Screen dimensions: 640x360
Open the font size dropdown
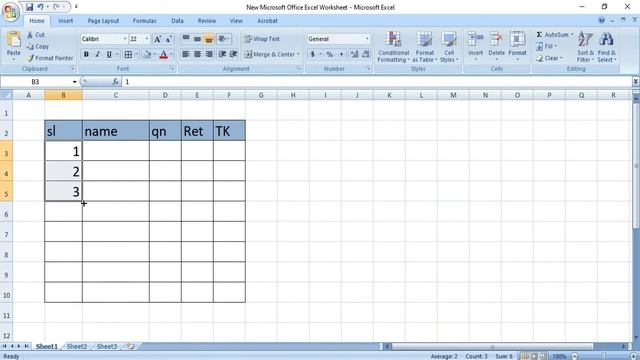147,39
